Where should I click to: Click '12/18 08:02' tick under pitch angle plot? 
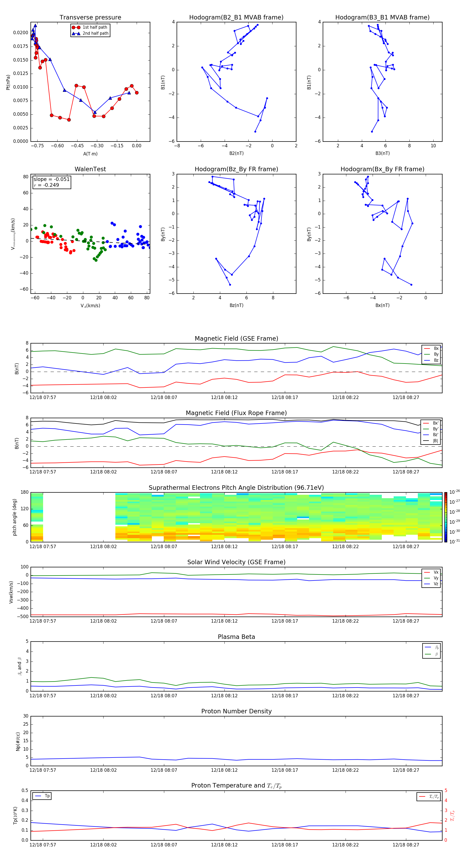tap(103, 547)
